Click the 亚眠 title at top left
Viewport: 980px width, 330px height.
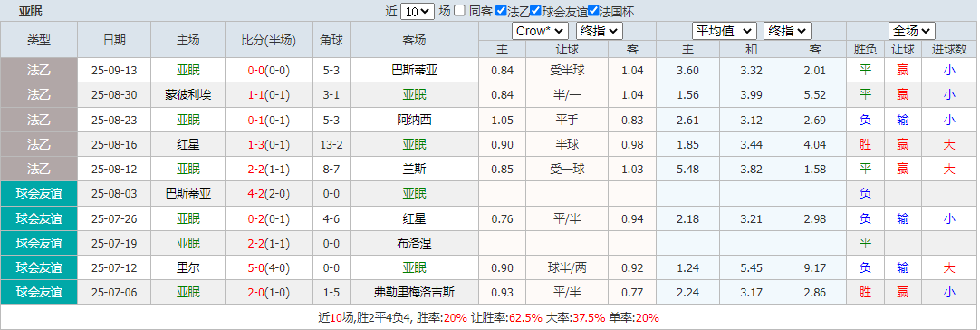[31, 11]
